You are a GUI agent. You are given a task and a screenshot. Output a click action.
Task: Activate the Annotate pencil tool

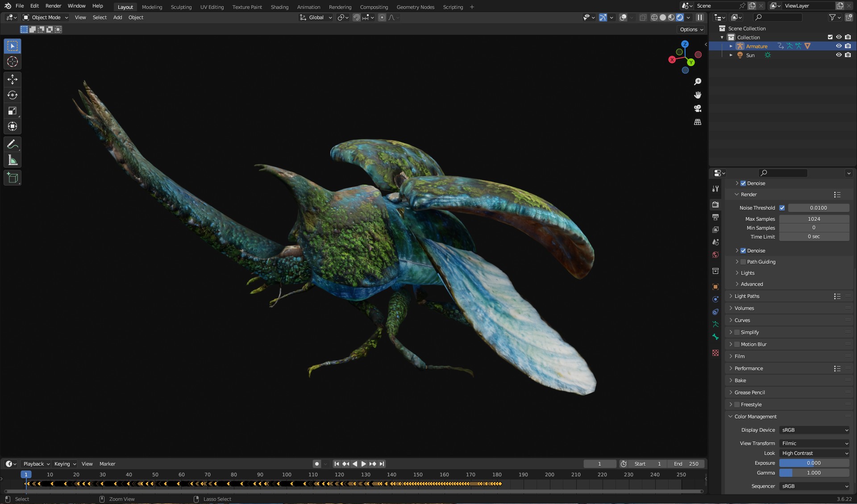pyautogui.click(x=12, y=144)
